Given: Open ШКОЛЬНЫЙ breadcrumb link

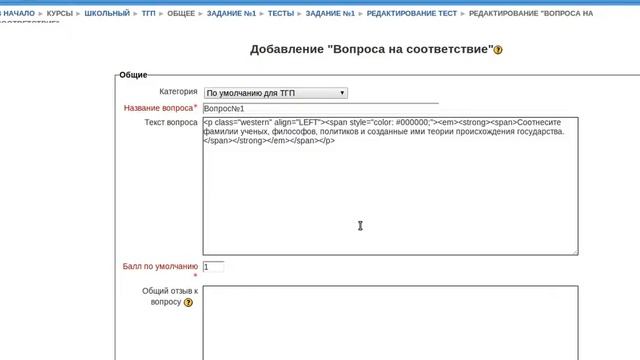Looking at the screenshot, I should coord(107,13).
